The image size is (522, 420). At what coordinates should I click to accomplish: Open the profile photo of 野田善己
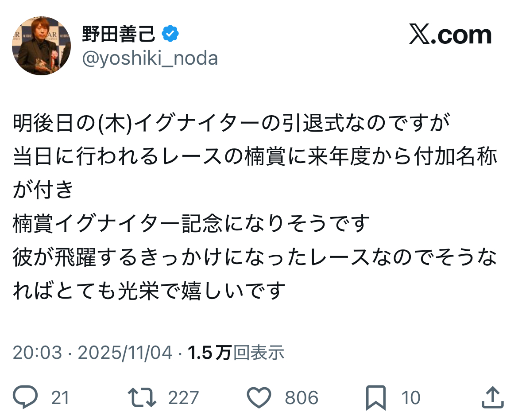tap(41, 46)
